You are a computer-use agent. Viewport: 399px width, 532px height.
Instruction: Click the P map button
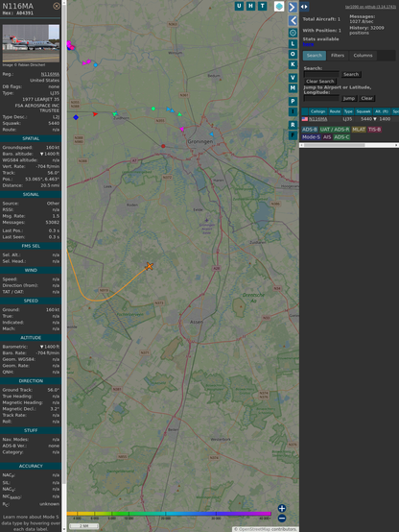tap(293, 101)
